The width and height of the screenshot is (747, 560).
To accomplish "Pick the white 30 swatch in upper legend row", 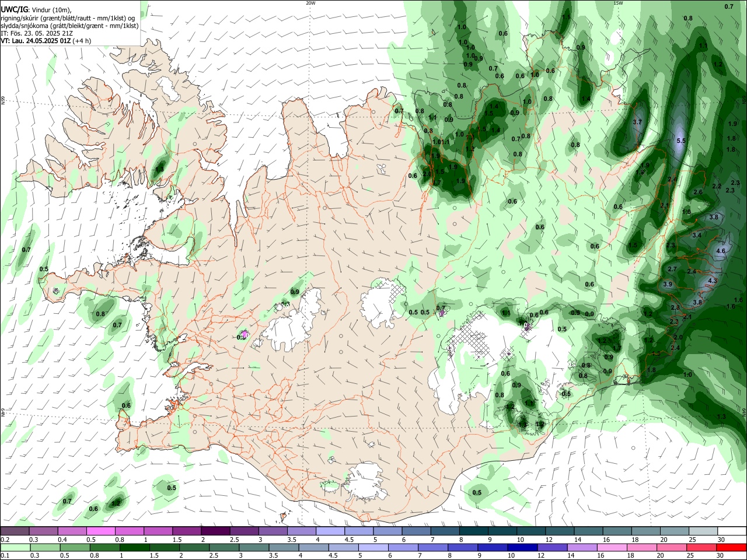I will pos(732,531).
